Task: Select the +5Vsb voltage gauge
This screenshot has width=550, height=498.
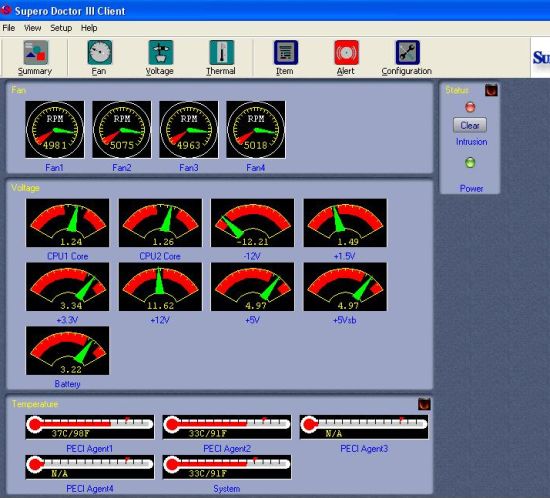Action: pos(345,287)
